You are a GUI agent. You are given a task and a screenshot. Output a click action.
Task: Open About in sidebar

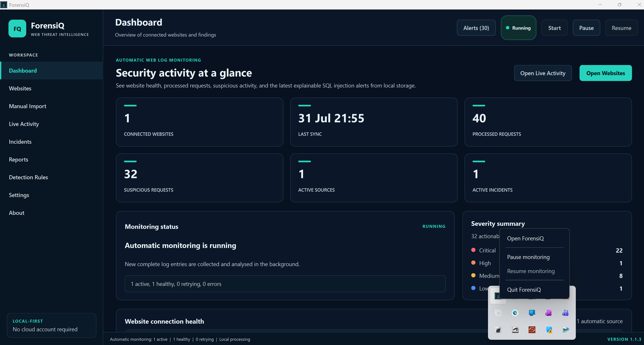coord(51,213)
